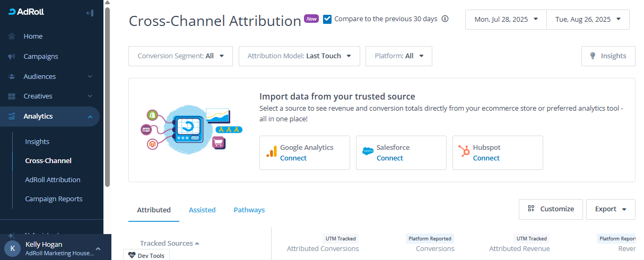Open the Insights lightbulb button
This screenshot has height=260, width=644.
tap(608, 56)
